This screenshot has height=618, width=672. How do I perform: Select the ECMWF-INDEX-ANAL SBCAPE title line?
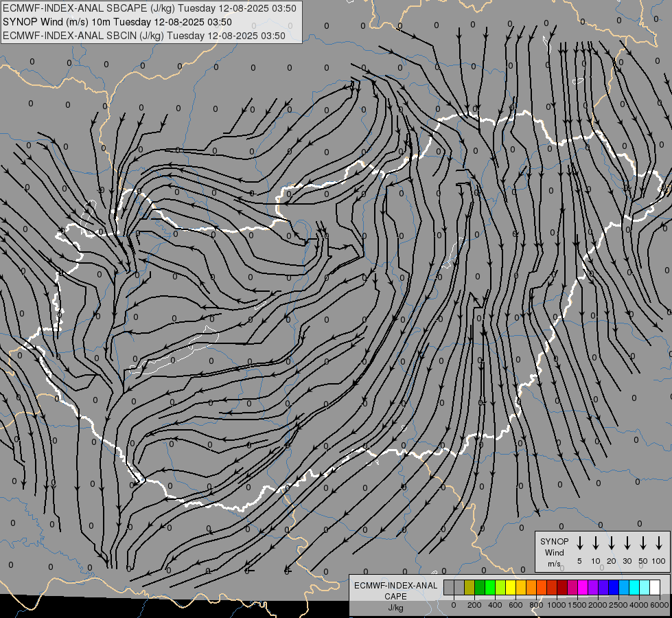(149, 8)
